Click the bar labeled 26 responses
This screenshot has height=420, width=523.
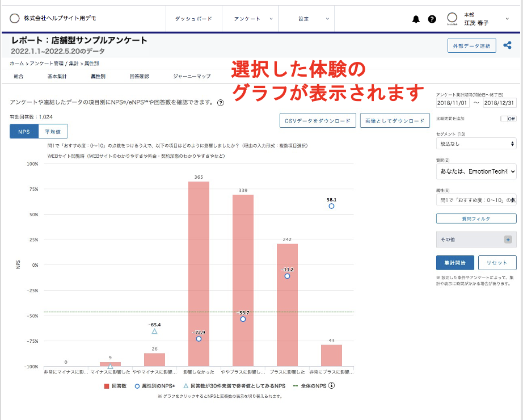[x=154, y=360]
